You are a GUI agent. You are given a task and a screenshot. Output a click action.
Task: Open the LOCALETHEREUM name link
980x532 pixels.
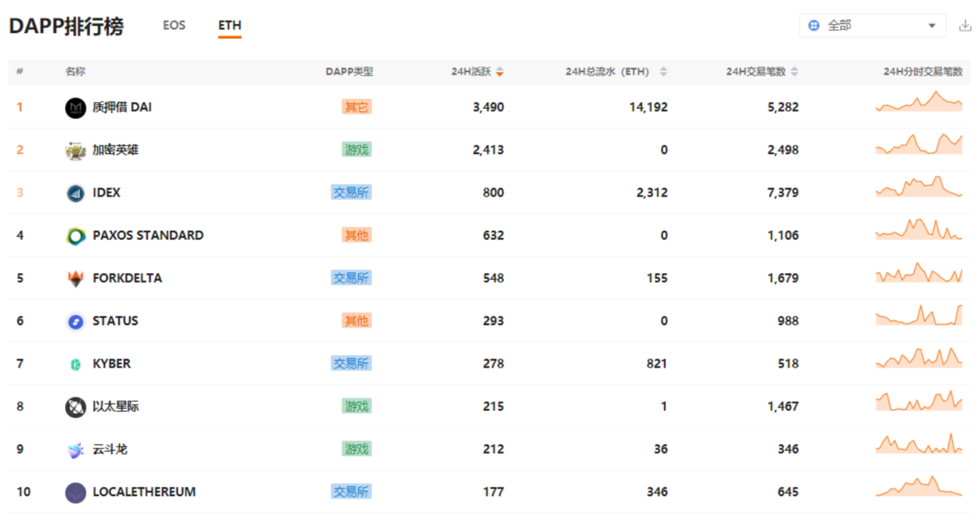144,492
